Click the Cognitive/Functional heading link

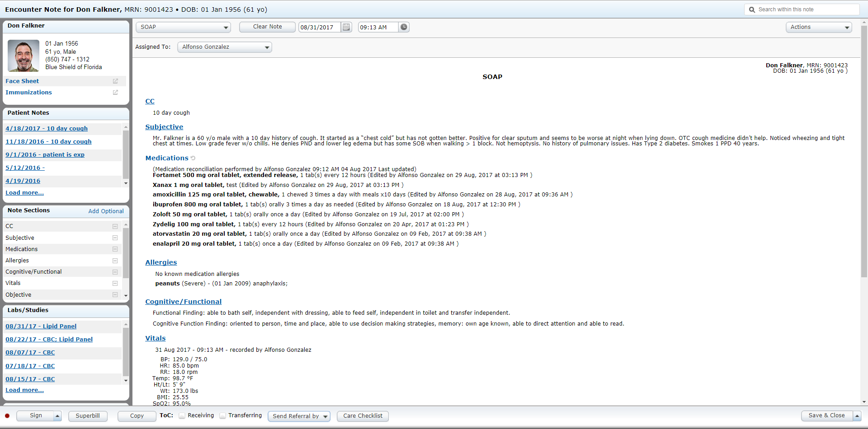click(x=183, y=302)
